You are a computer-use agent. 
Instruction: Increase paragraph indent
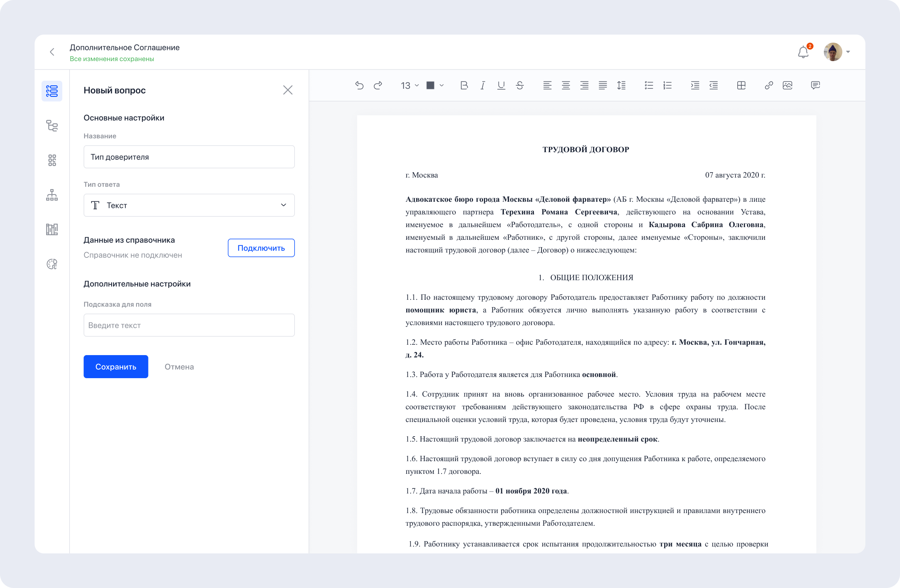pos(695,85)
